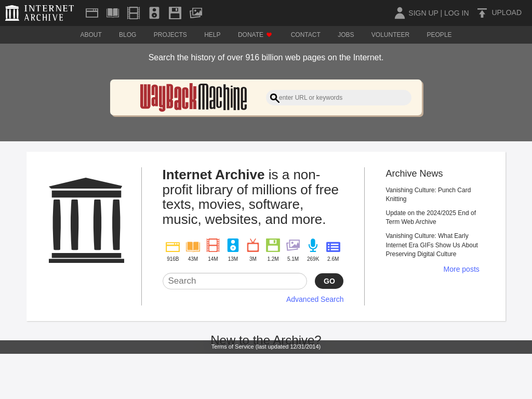Open the ABOUT menu item
Image resolution: width=532 pixels, height=399 pixels.
(91, 35)
